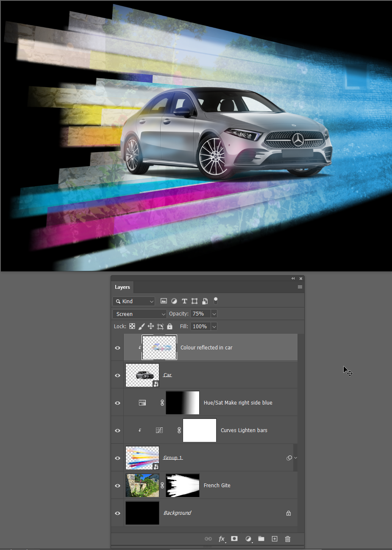Hide the French Gite layer
Screen dimensions: 392x550
click(x=117, y=486)
